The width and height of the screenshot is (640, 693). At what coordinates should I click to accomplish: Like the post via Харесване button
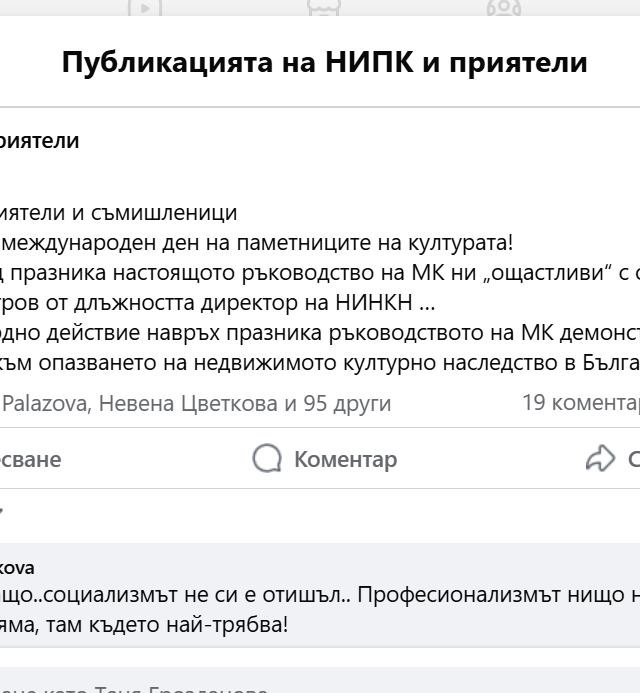click(x=30, y=459)
